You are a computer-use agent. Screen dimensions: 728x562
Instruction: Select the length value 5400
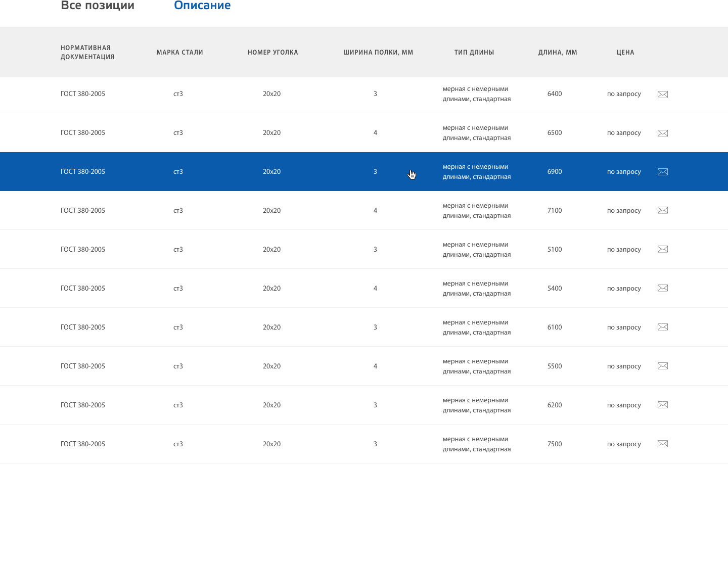click(555, 289)
